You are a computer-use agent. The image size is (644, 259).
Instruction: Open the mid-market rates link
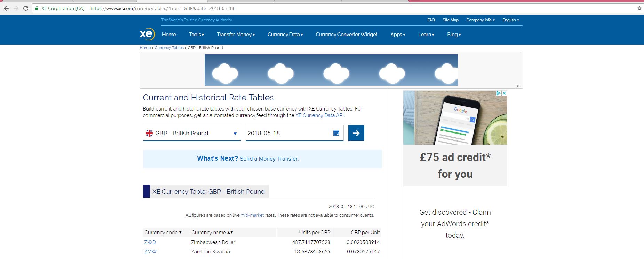[252, 215]
